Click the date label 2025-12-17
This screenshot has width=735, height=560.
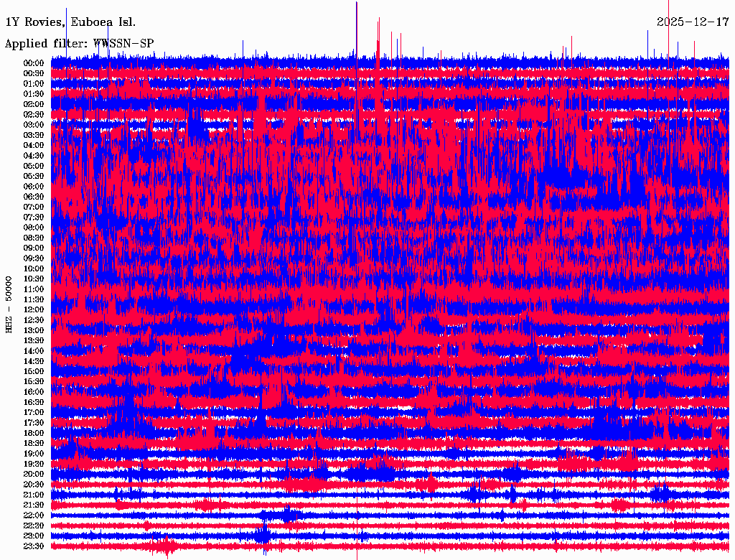coord(693,22)
